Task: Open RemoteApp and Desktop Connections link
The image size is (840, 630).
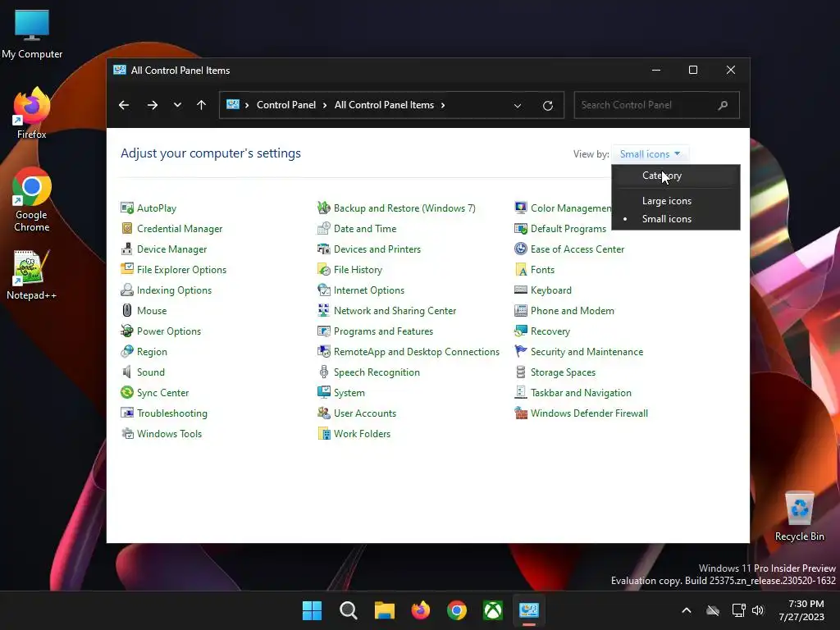Action: point(416,351)
